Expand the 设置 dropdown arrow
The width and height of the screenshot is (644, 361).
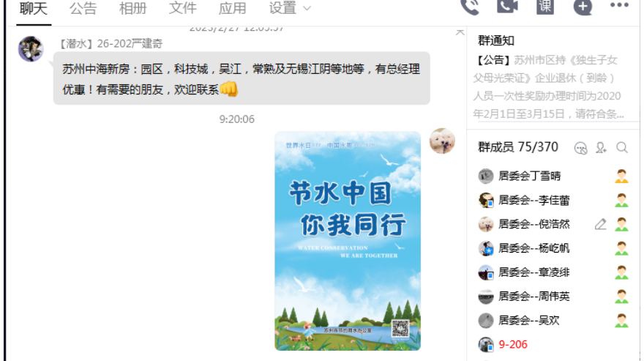[307, 8]
